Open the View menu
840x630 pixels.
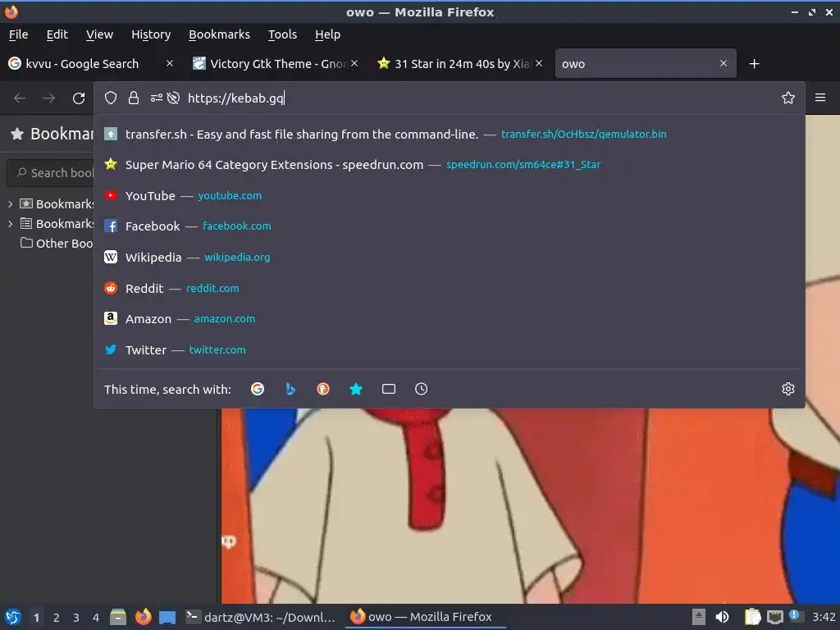[99, 34]
